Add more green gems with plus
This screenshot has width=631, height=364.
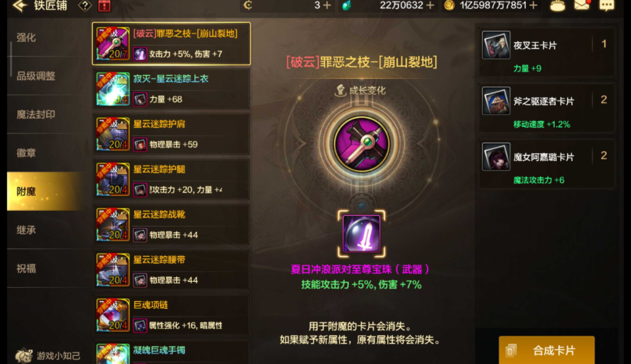coord(430,6)
